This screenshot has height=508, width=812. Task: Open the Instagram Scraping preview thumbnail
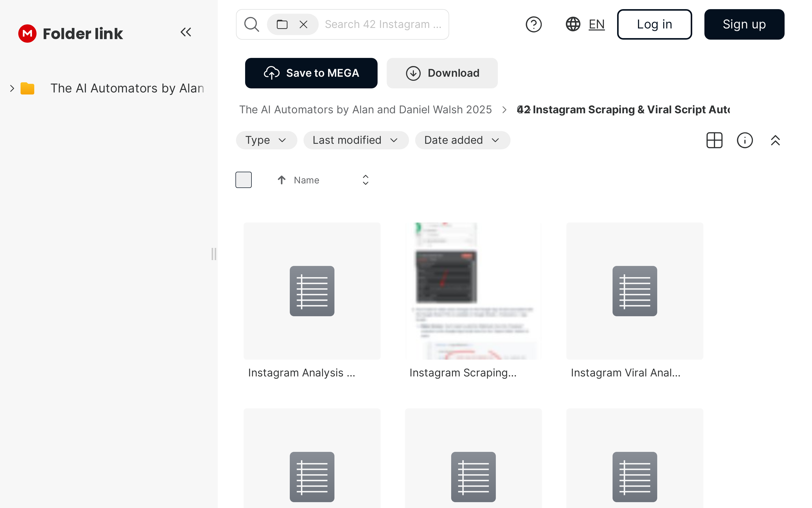tap(473, 291)
